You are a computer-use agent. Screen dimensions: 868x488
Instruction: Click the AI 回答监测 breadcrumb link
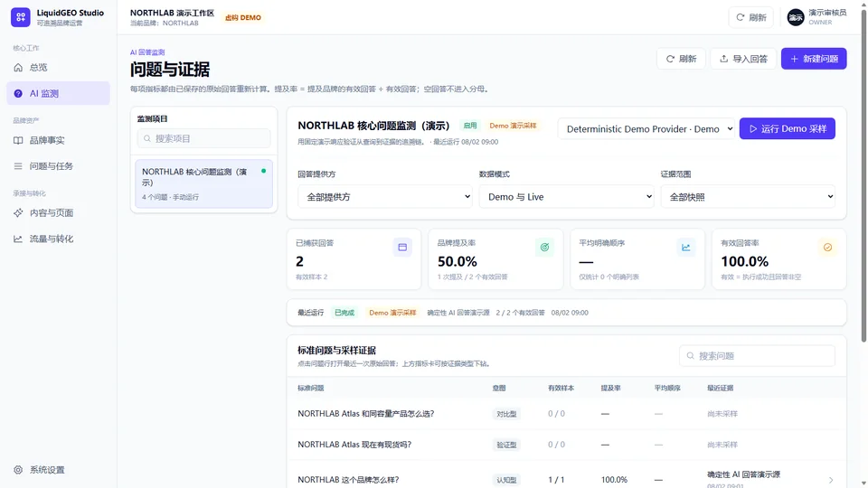[147, 52]
